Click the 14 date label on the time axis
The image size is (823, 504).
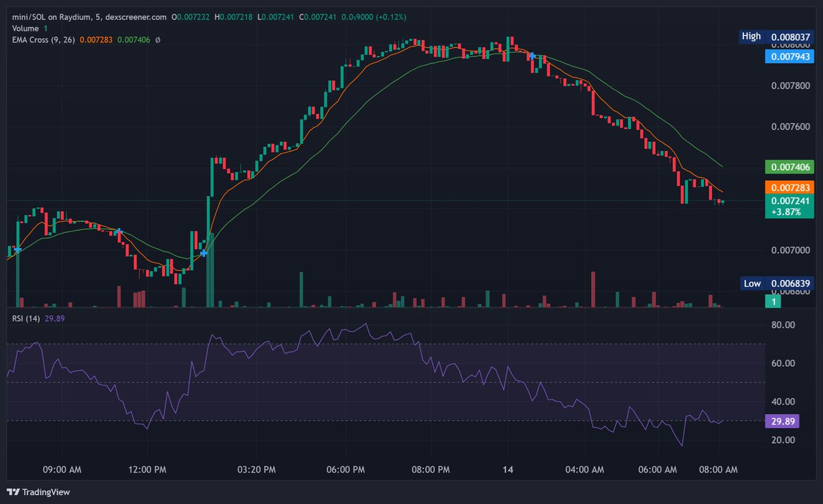pos(508,470)
